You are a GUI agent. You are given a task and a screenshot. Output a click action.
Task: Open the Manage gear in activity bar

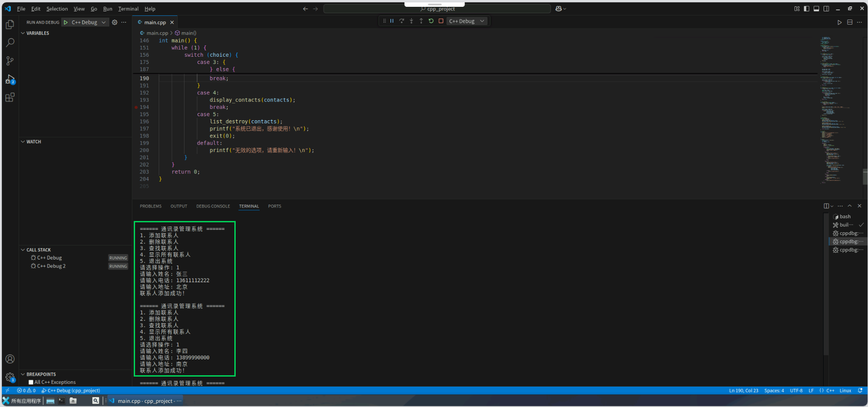tap(10, 377)
